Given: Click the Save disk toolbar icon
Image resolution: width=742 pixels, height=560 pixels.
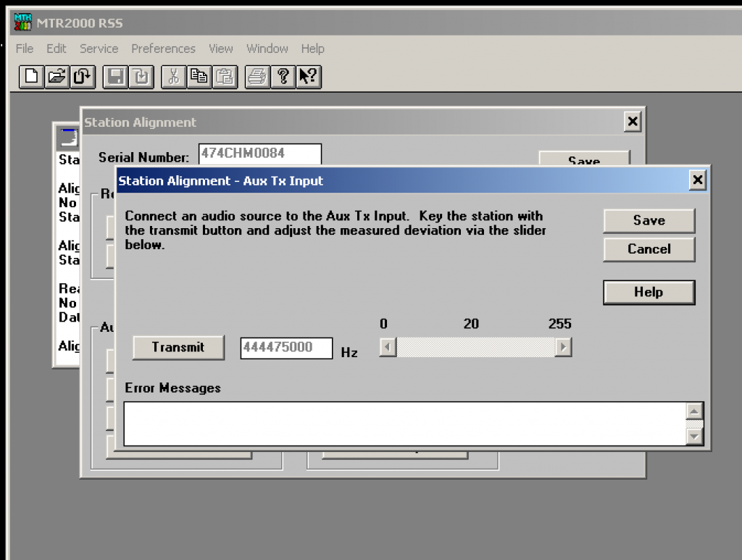Looking at the screenshot, I should coord(115,77).
